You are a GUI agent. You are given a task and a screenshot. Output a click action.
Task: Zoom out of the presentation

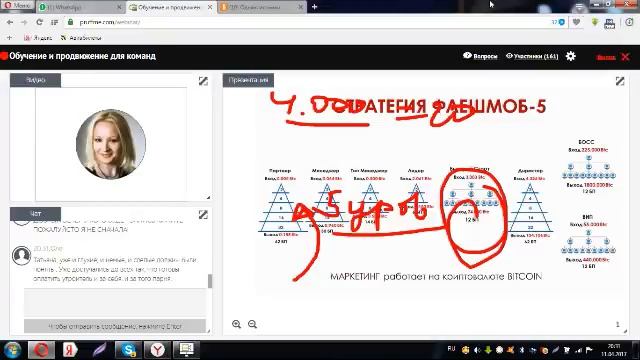point(252,324)
